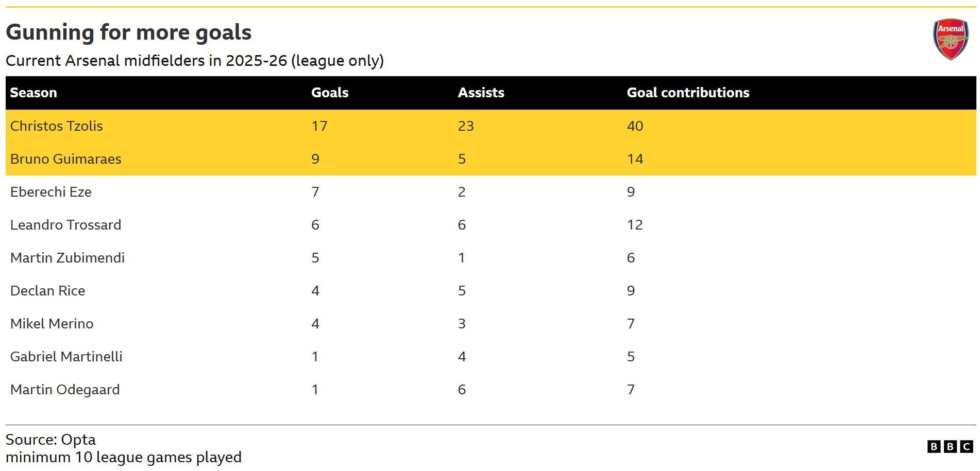The height and width of the screenshot is (471, 980).
Task: Click the Eberechi Eze player name
Action: pos(51,192)
